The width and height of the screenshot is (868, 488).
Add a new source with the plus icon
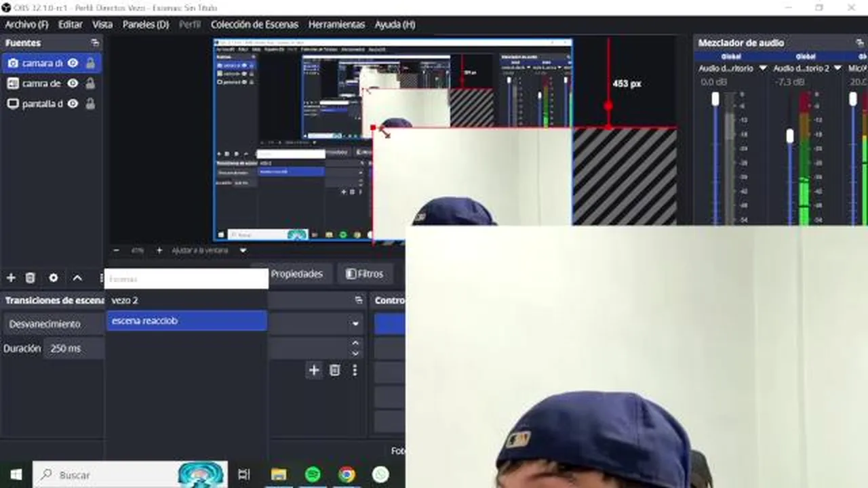coord(11,278)
